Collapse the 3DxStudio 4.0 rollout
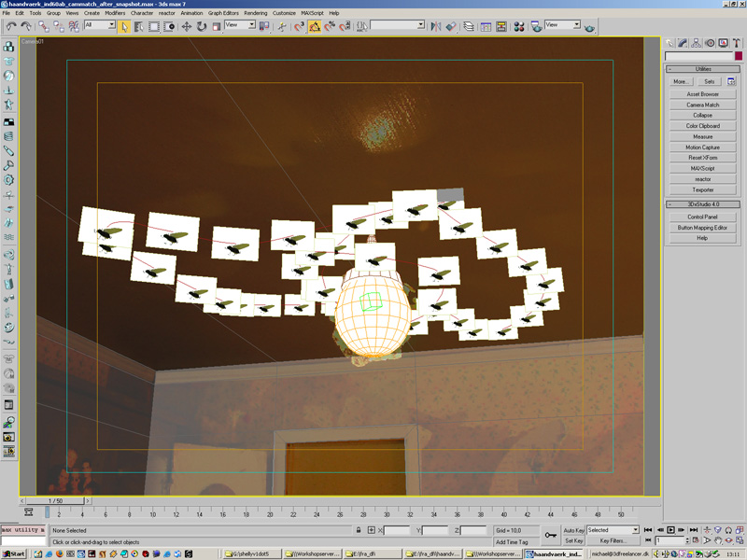This screenshot has width=747, height=560. (703, 204)
